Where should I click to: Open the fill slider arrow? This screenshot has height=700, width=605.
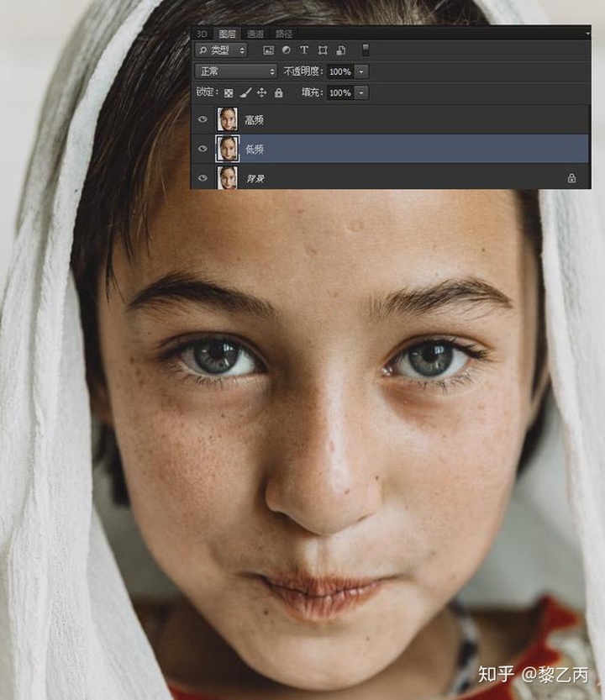(x=361, y=92)
